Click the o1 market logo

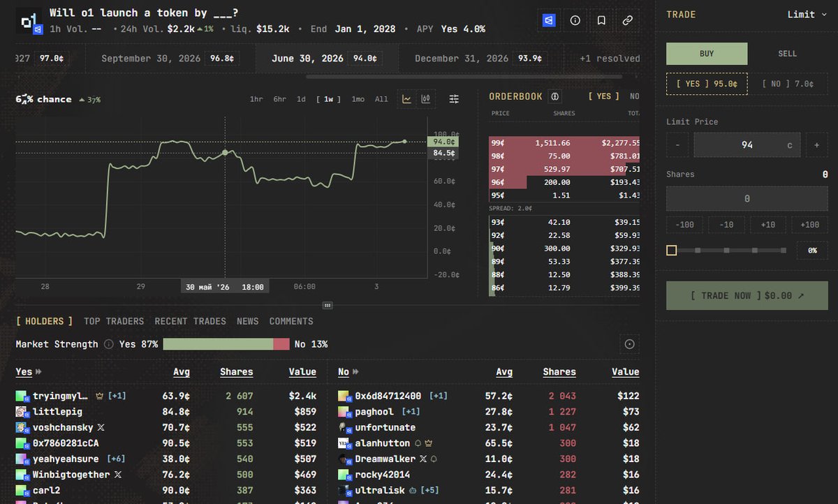(29, 21)
